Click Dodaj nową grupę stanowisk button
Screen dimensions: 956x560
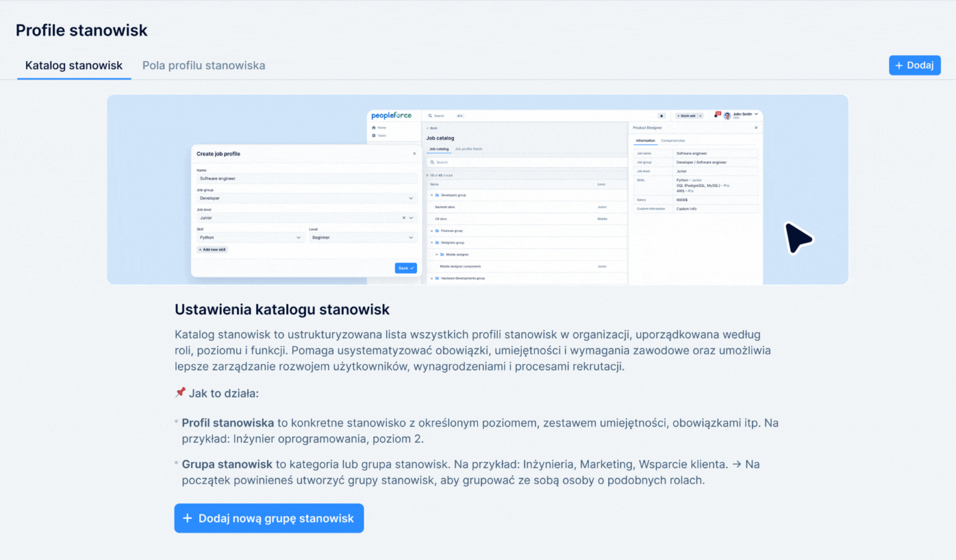[269, 518]
